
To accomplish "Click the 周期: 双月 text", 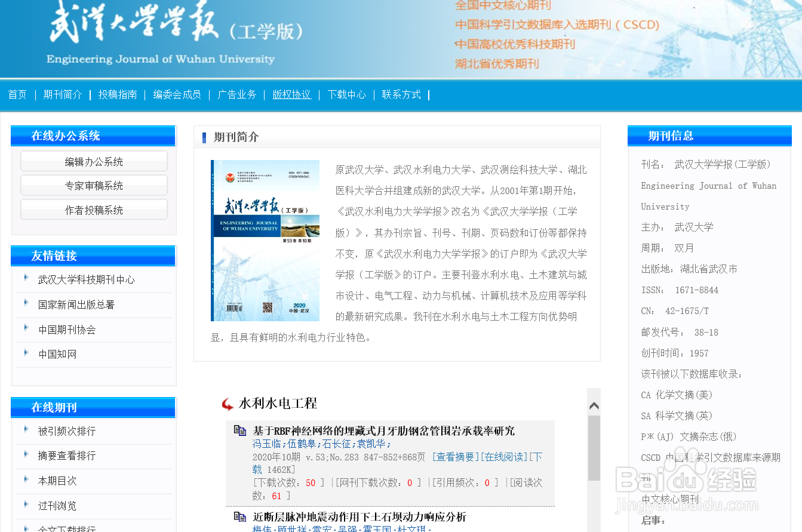I will pyautogui.click(x=668, y=248).
